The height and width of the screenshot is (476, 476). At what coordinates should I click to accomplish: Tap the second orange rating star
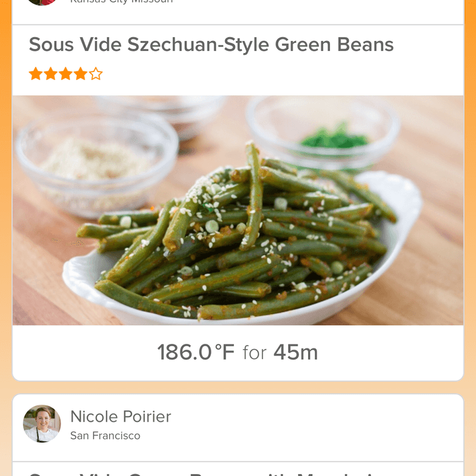click(51, 74)
